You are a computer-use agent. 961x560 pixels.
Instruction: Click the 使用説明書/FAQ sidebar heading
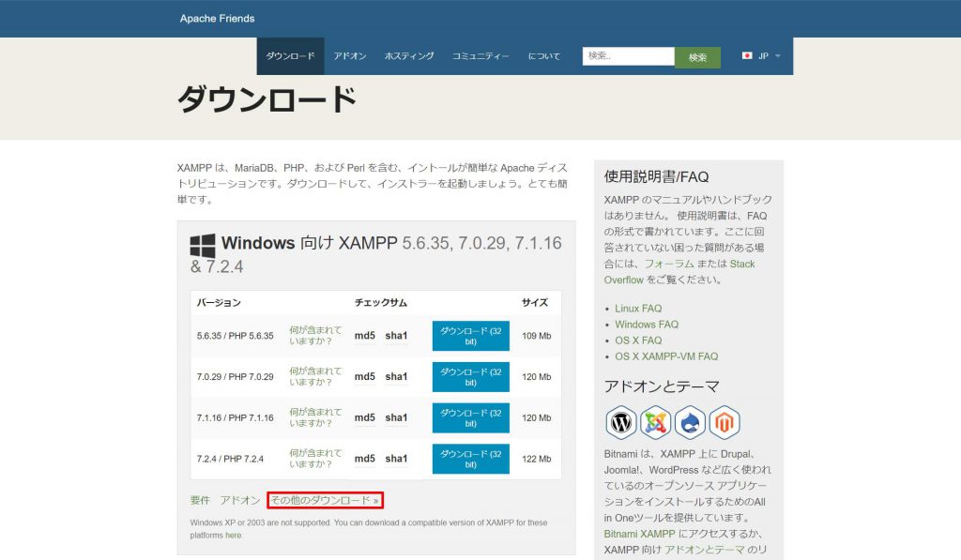(x=656, y=177)
